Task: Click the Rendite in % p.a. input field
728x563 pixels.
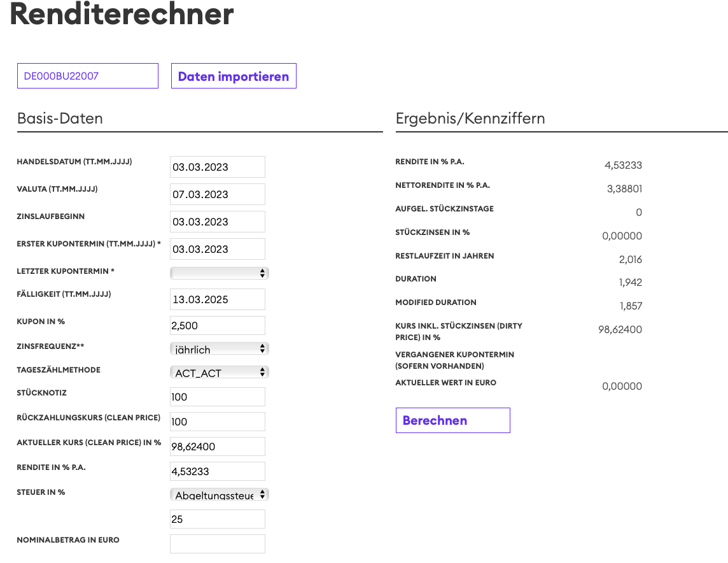Action: click(217, 471)
